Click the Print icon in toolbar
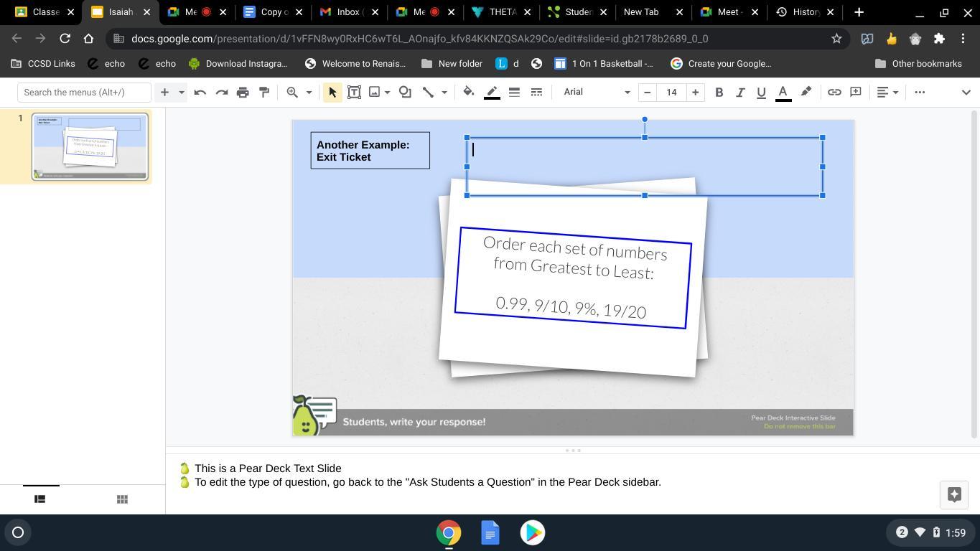The height and width of the screenshot is (551, 980). click(x=243, y=92)
